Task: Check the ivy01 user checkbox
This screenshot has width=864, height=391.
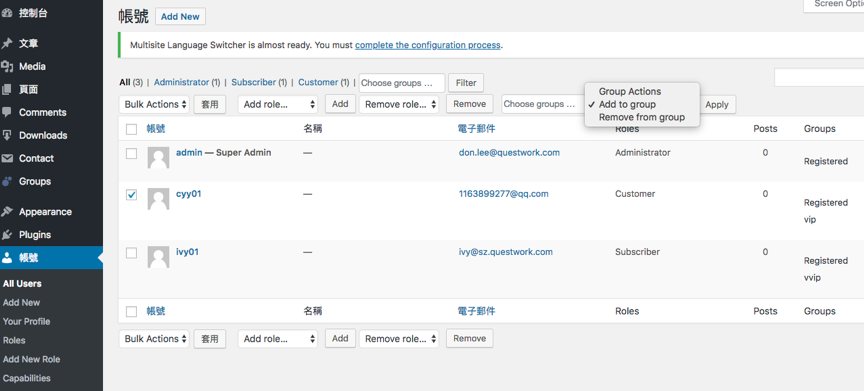Action: (132, 253)
